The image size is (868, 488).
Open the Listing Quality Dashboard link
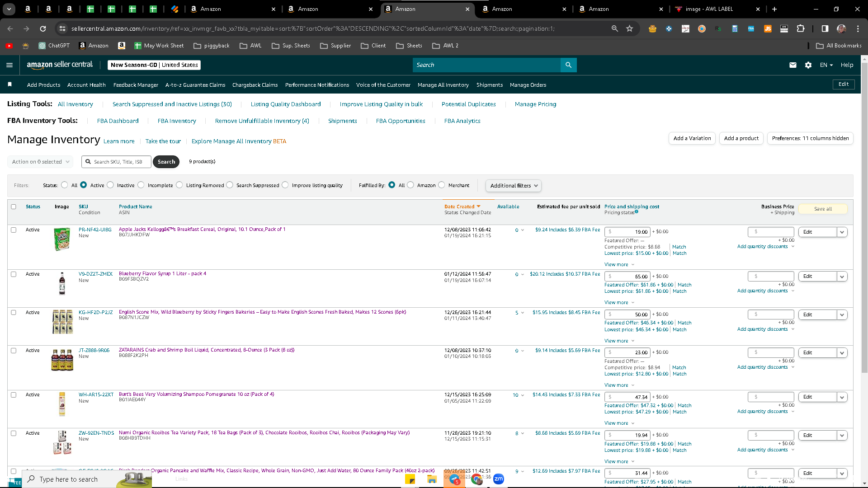286,104
